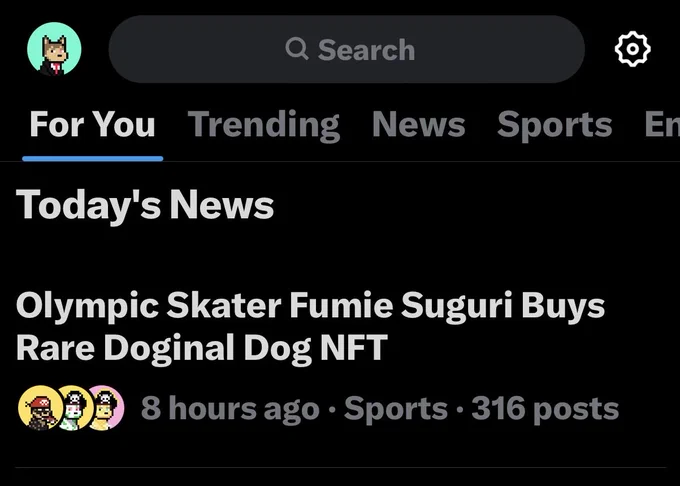Image resolution: width=680 pixels, height=486 pixels.
Task: Click the magnifying glass search icon
Action: [297, 49]
